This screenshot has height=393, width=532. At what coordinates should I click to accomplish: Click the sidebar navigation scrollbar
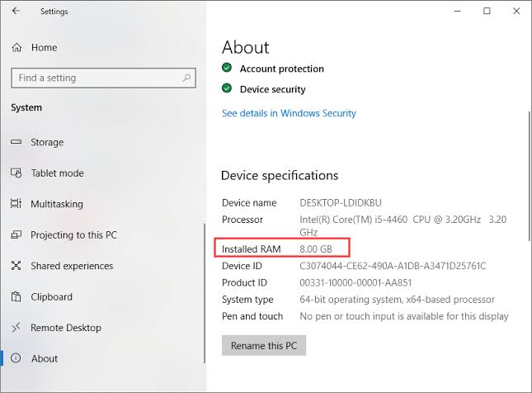(205, 293)
